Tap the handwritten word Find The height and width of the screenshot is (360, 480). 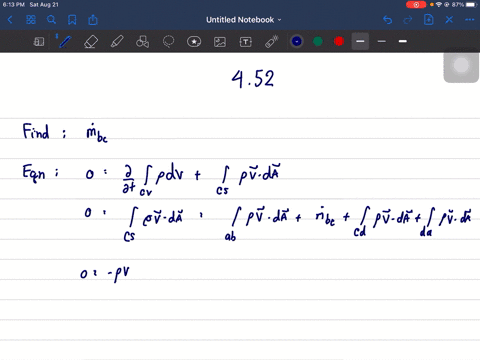pos(36,131)
